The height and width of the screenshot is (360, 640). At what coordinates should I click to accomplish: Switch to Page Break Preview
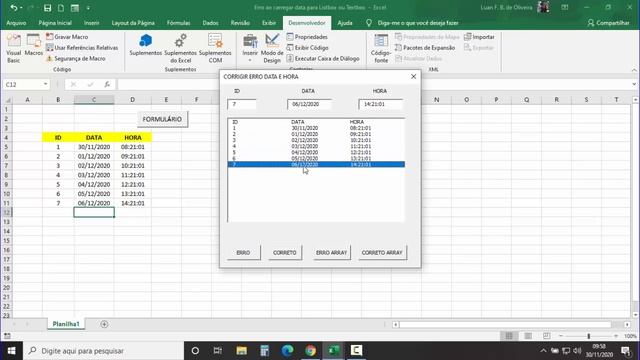(x=547, y=336)
